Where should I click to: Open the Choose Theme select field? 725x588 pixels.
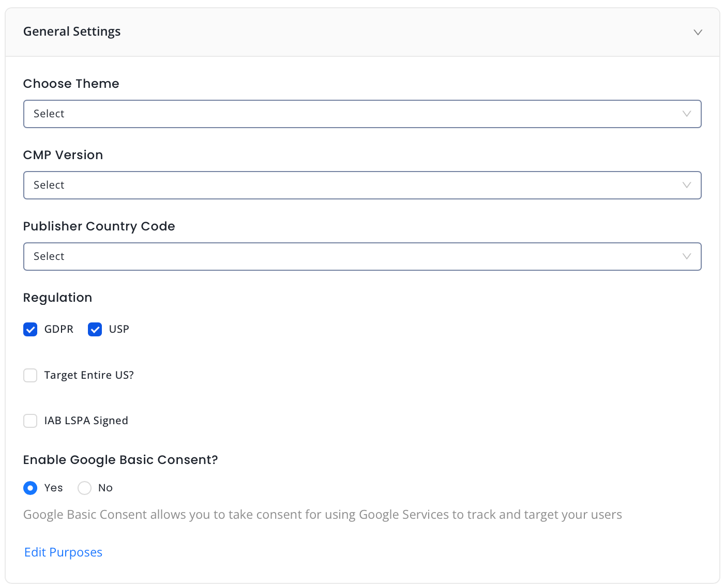(352, 114)
